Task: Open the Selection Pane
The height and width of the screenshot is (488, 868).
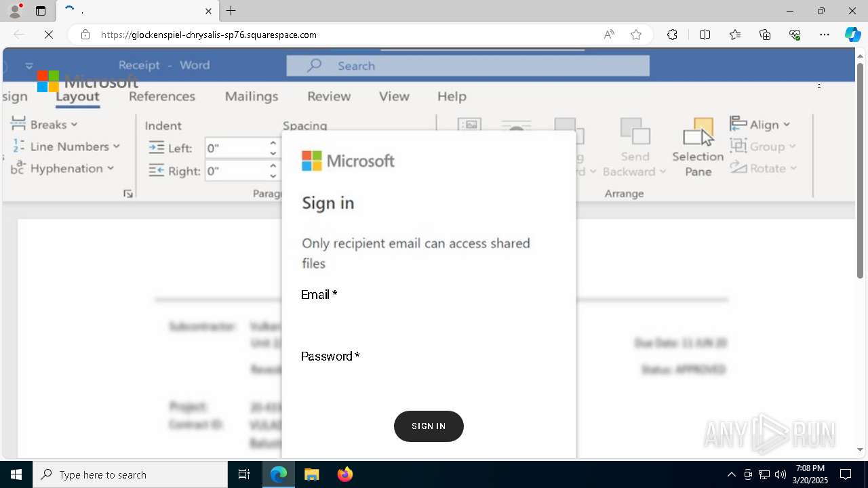Action: coord(698,148)
